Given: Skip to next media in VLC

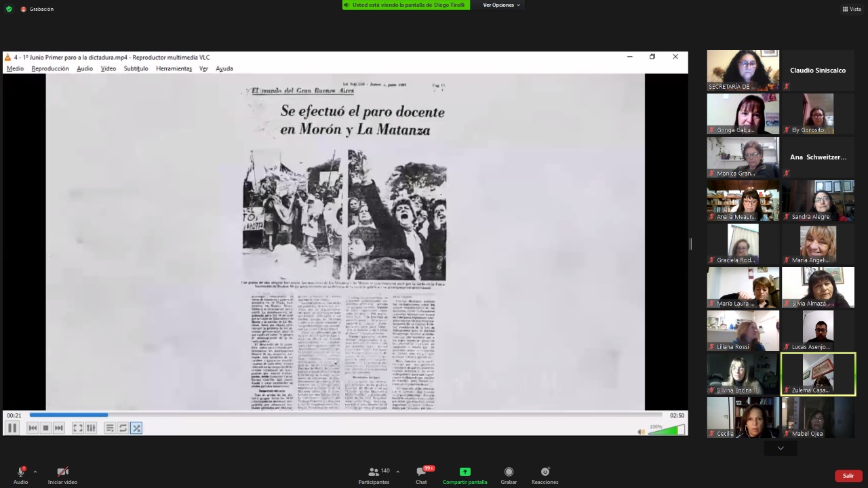Looking at the screenshot, I should pyautogui.click(x=59, y=428).
